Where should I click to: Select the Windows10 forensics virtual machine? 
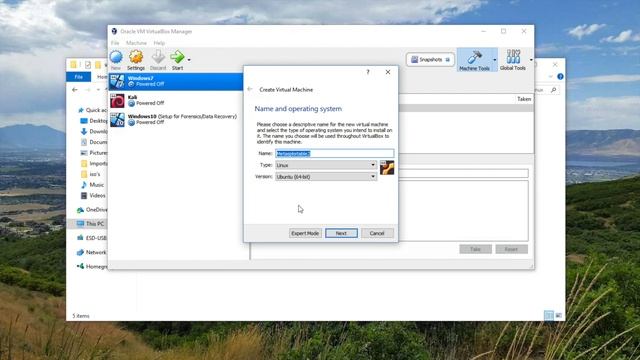pyautogui.click(x=176, y=119)
